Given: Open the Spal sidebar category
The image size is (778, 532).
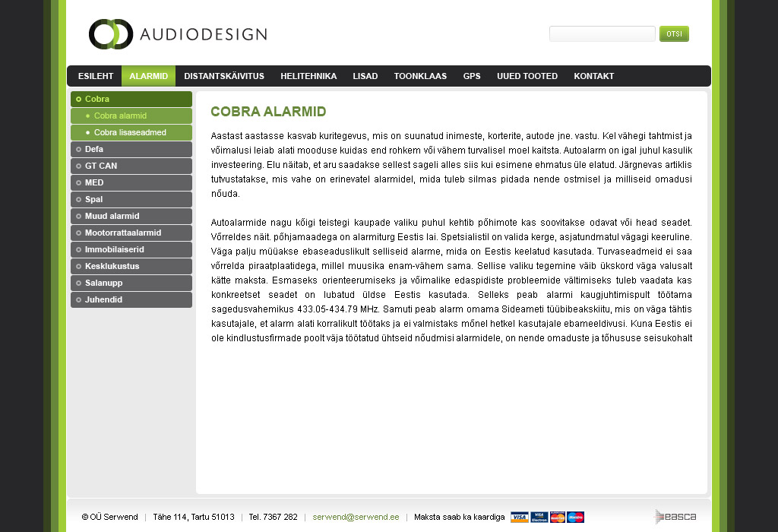Looking at the screenshot, I should [131, 199].
